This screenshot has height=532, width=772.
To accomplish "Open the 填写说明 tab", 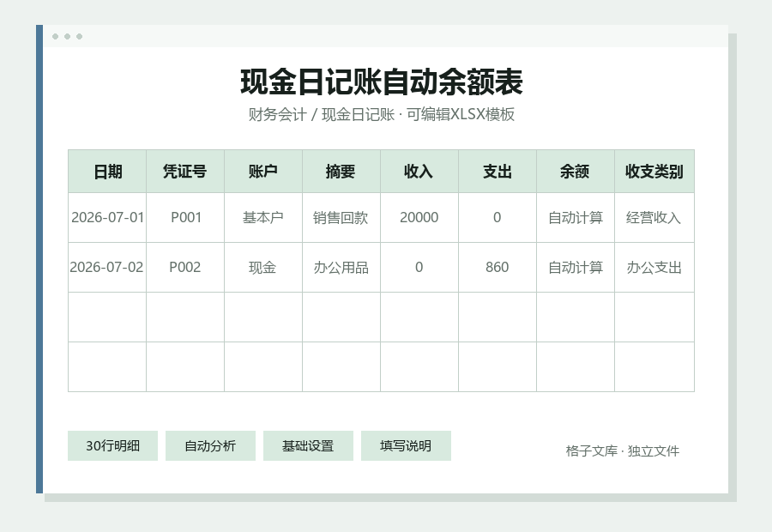I will click(406, 446).
